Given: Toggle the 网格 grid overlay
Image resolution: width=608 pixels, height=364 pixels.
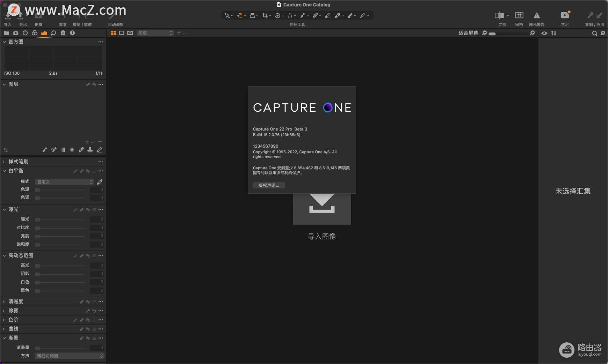Looking at the screenshot, I should point(519,15).
